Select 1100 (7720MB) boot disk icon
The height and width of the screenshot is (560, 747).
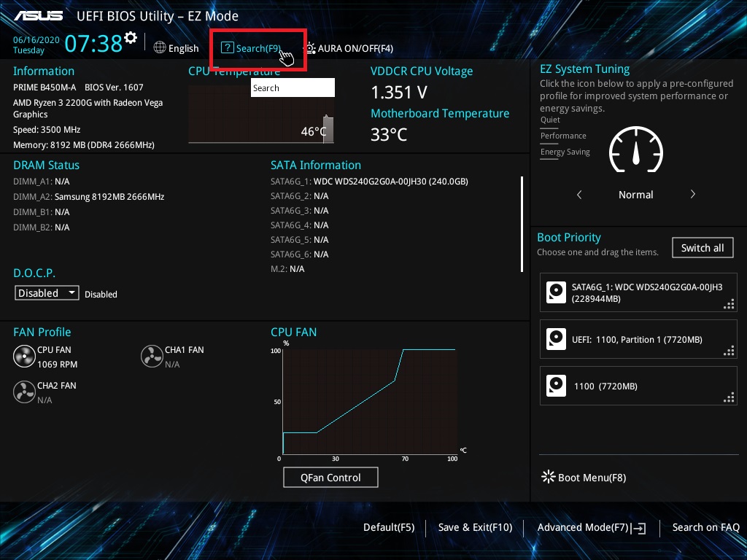coord(556,386)
